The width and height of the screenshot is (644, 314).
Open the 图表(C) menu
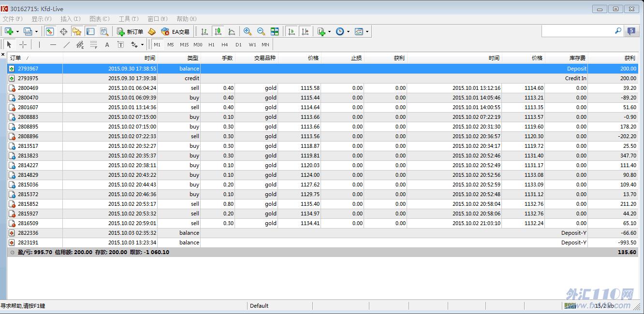click(100, 19)
